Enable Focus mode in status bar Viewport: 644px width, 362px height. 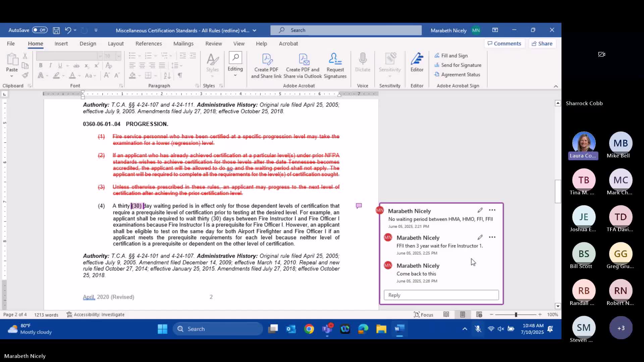[423, 314]
